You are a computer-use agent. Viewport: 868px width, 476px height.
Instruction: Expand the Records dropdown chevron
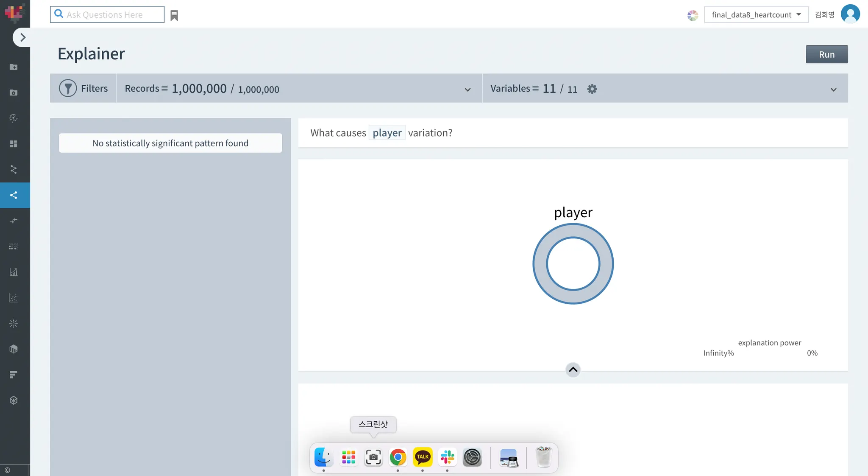(x=467, y=90)
